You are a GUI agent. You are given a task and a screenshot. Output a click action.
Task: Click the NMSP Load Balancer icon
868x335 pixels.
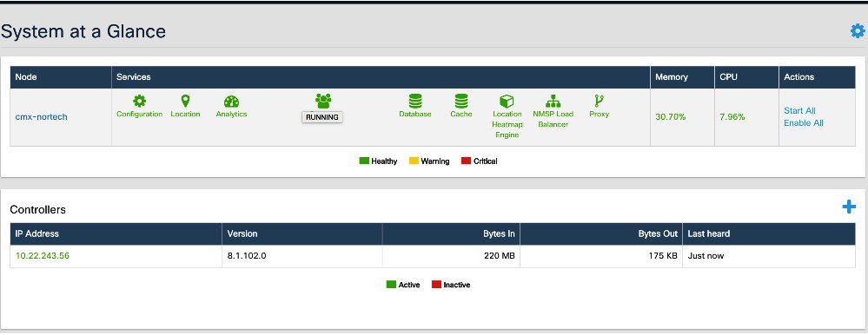[x=553, y=101]
